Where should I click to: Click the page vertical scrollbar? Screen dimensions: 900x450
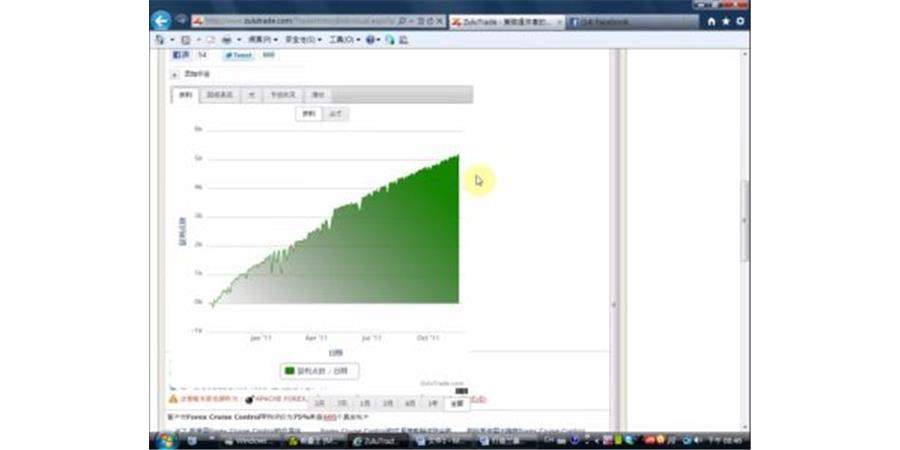pos(744,220)
